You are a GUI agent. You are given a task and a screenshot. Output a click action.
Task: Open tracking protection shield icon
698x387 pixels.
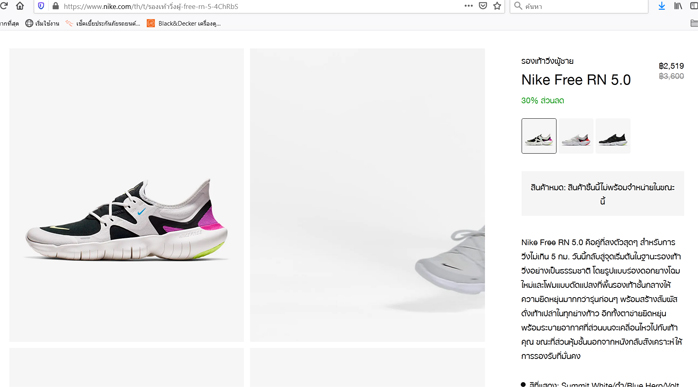point(41,6)
